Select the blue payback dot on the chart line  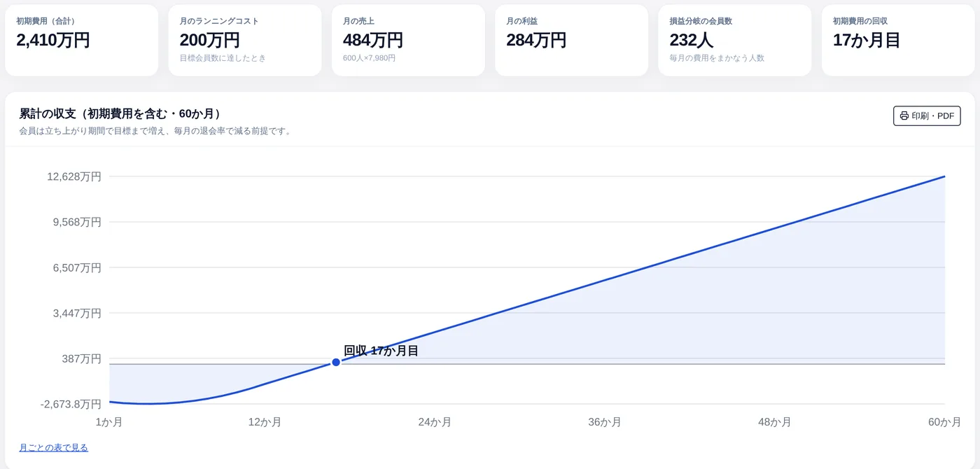click(336, 362)
